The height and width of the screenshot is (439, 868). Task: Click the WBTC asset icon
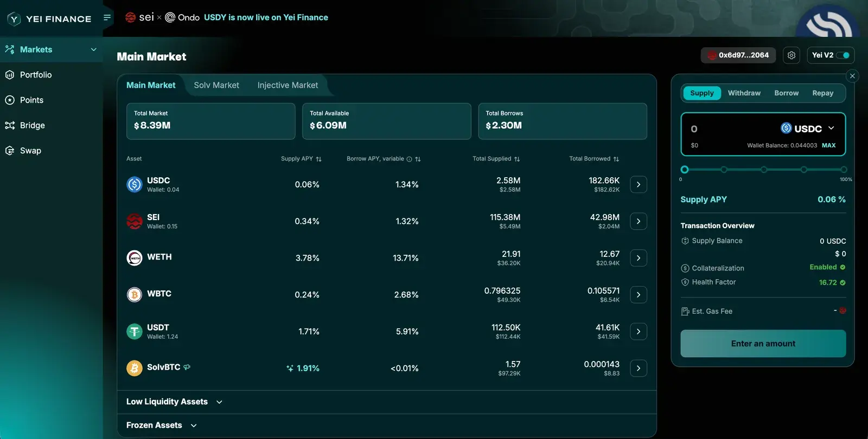[135, 294]
